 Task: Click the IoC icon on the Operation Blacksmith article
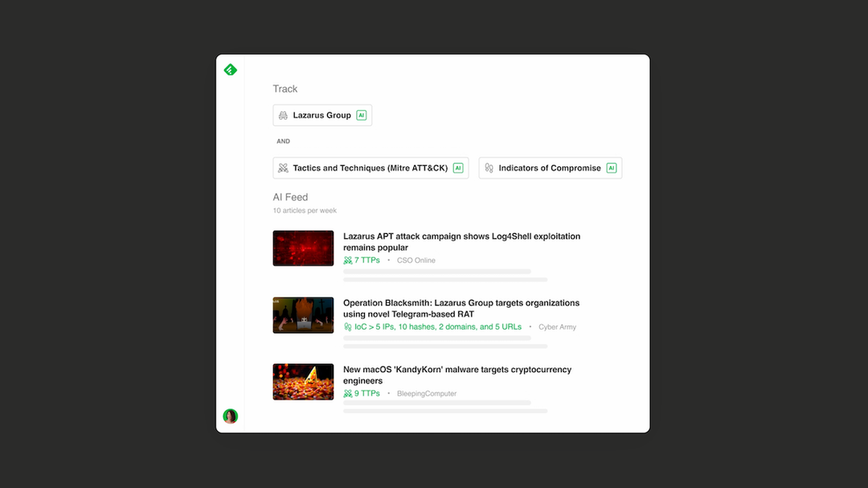349,326
